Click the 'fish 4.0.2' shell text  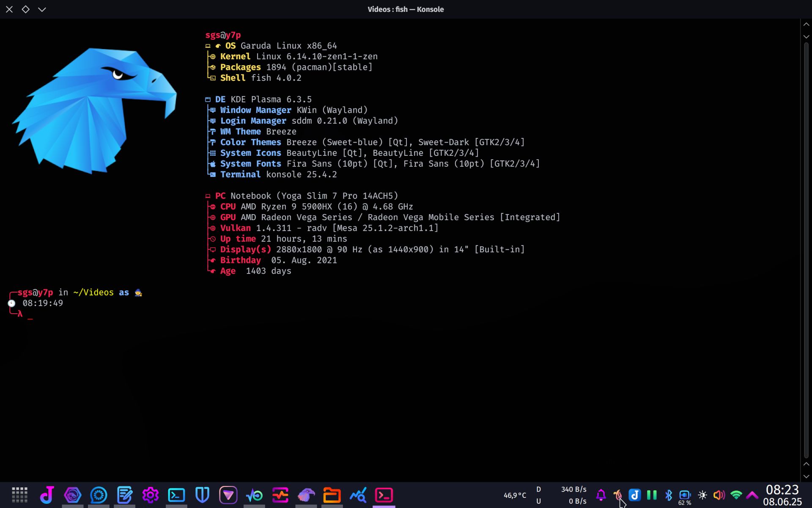(276, 78)
